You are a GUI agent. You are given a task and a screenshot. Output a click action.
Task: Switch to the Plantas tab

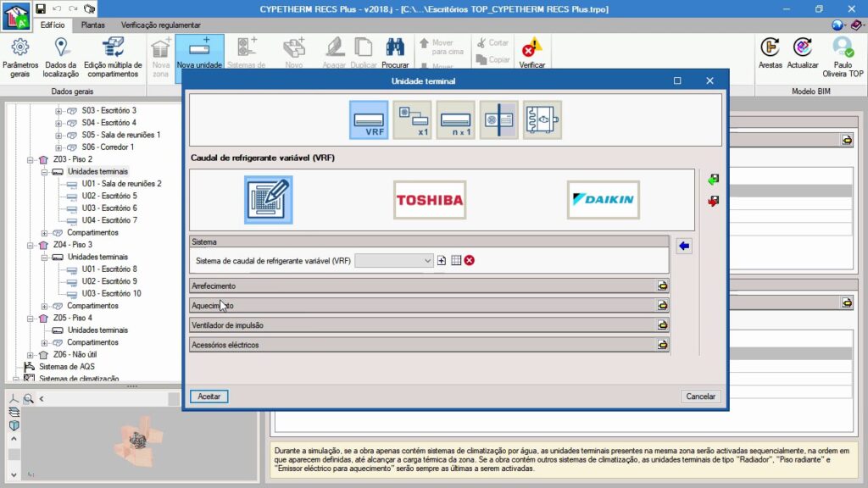click(x=92, y=25)
